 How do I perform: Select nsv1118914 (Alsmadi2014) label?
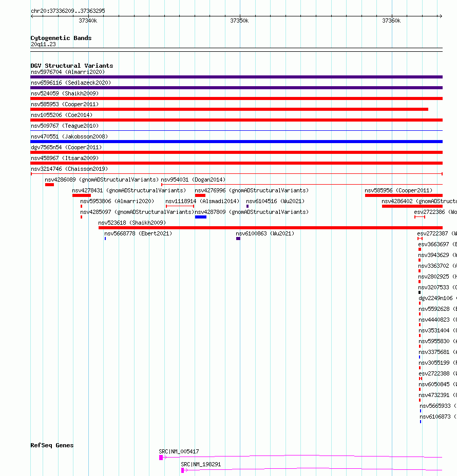point(202,201)
